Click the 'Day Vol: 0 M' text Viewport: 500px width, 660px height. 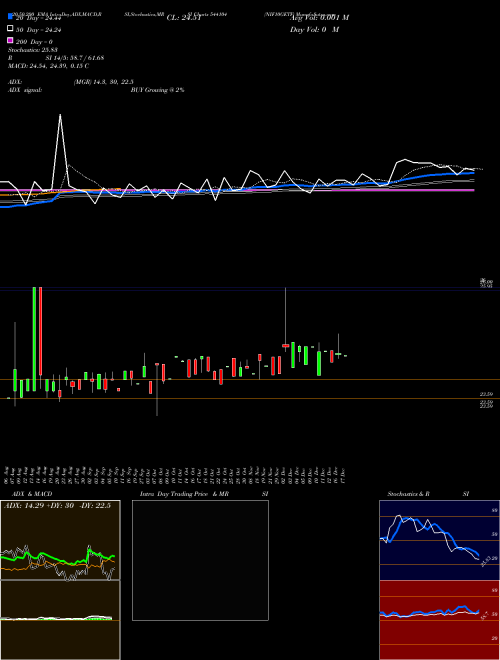point(314,29)
